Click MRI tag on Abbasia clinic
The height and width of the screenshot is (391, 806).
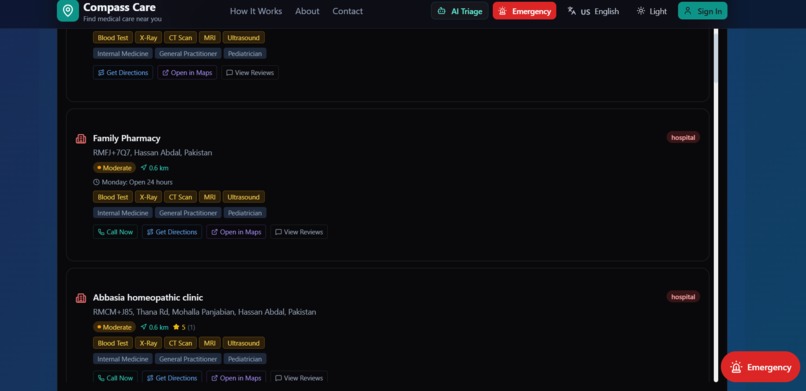[x=210, y=343]
